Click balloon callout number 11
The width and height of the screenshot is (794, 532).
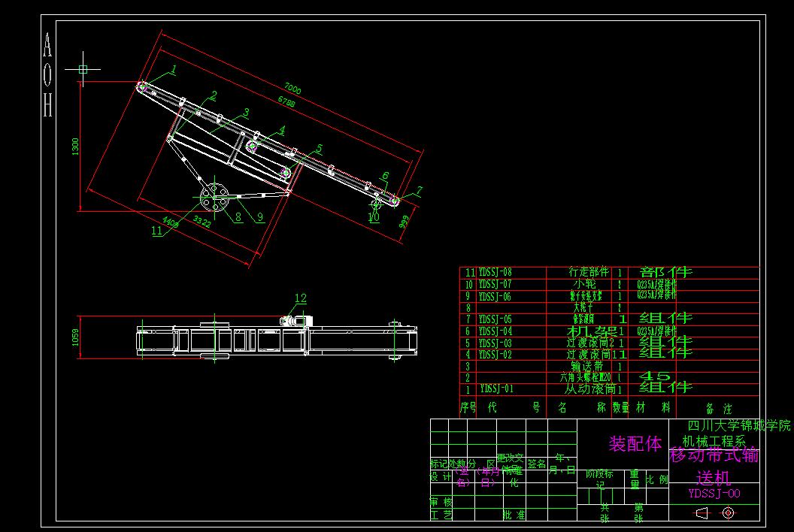pos(156,231)
